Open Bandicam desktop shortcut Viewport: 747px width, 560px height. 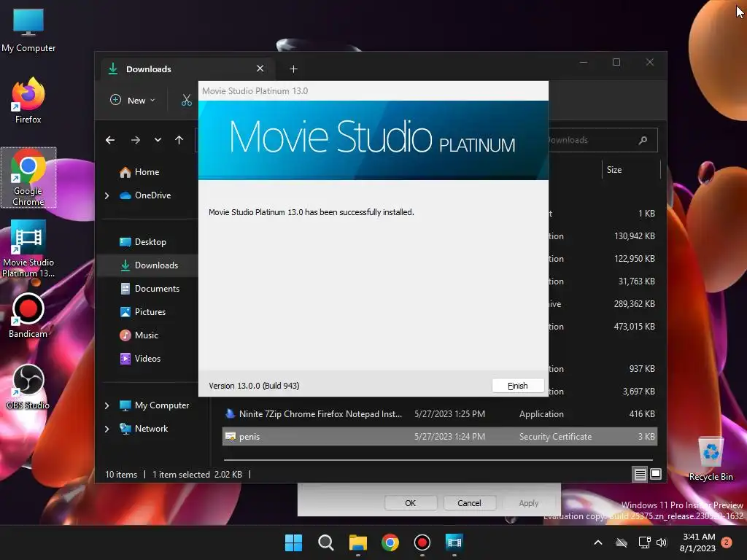click(28, 316)
